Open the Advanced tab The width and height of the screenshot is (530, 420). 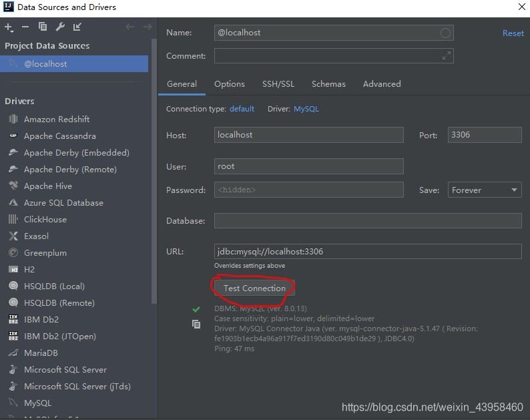tap(382, 84)
